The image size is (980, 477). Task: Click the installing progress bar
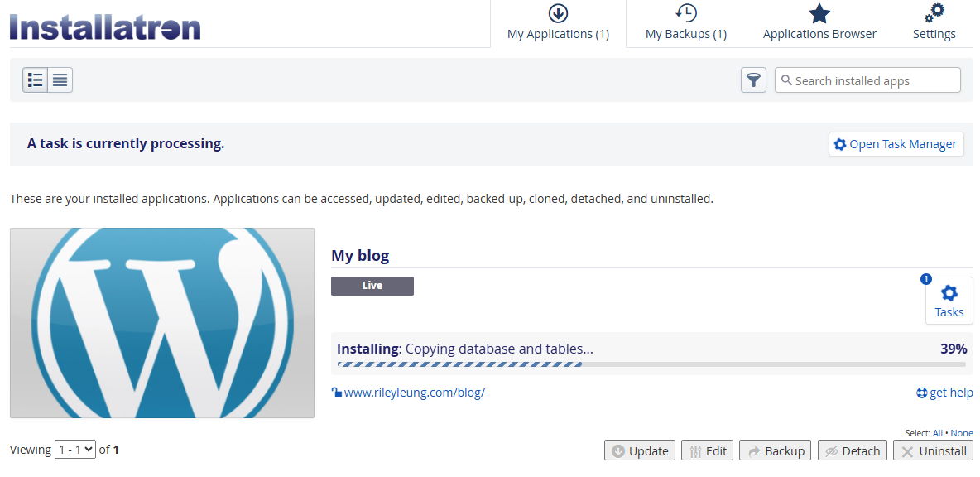[651, 364]
